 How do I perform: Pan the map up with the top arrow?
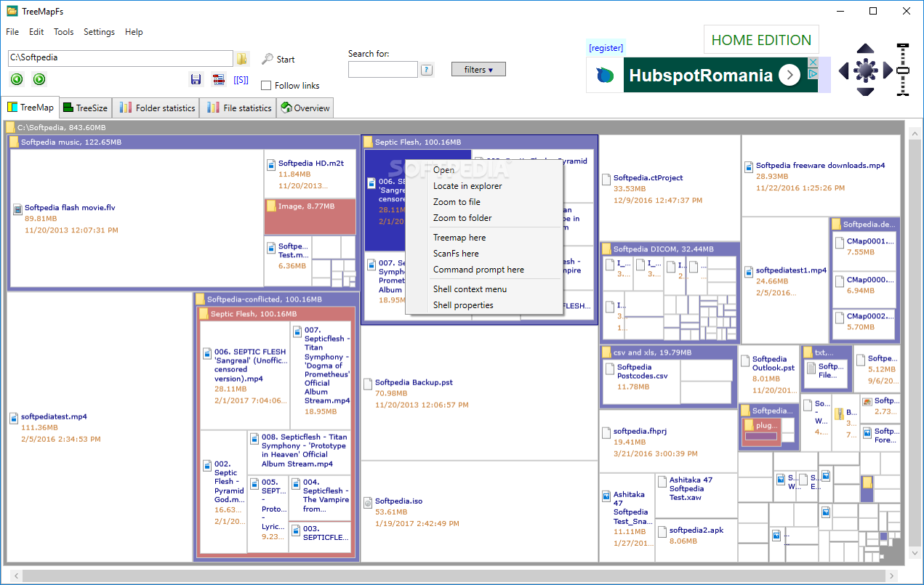(865, 49)
